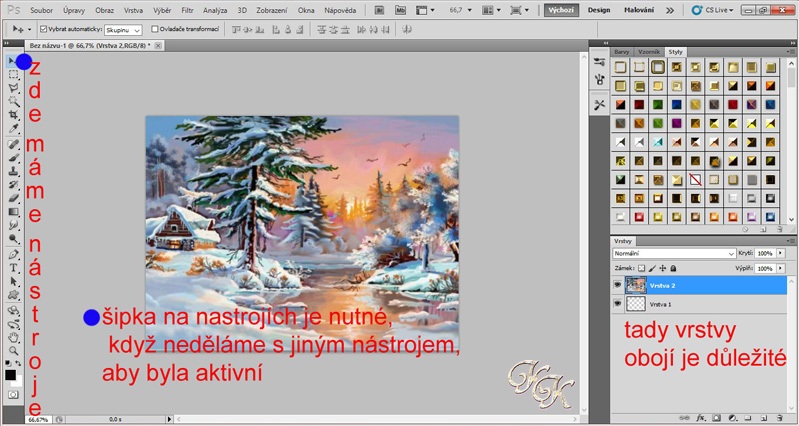Select the Healing Brush tool
799x426 pixels.
[13, 145]
